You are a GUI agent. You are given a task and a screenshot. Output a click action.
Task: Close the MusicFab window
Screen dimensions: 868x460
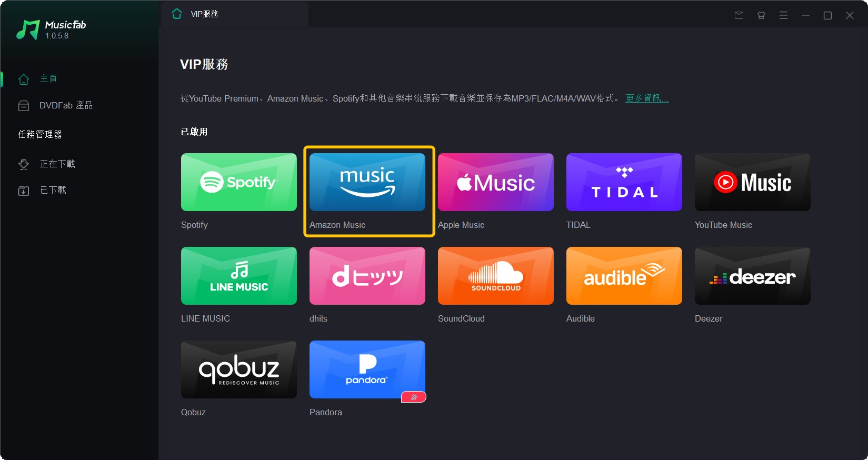pyautogui.click(x=850, y=15)
